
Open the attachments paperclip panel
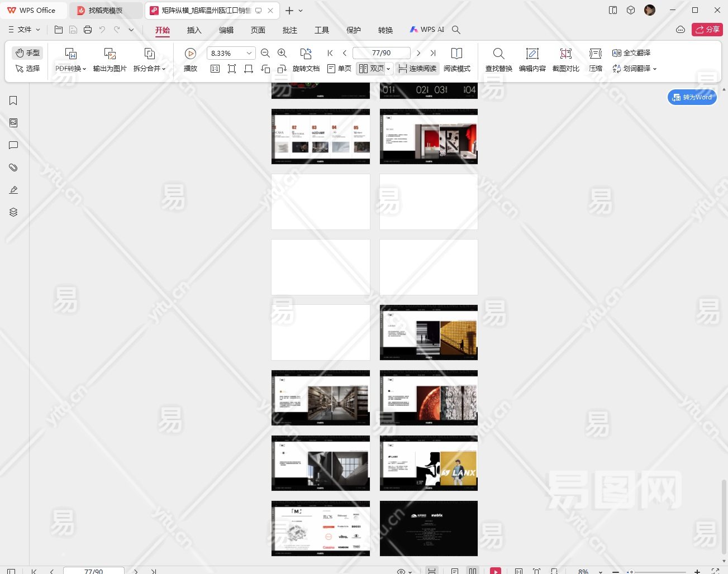pos(13,168)
